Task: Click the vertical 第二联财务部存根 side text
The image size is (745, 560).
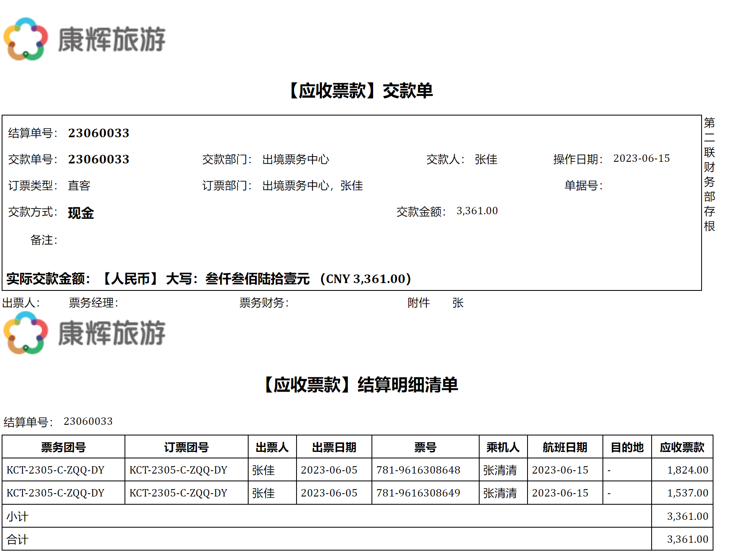Action: (x=709, y=174)
